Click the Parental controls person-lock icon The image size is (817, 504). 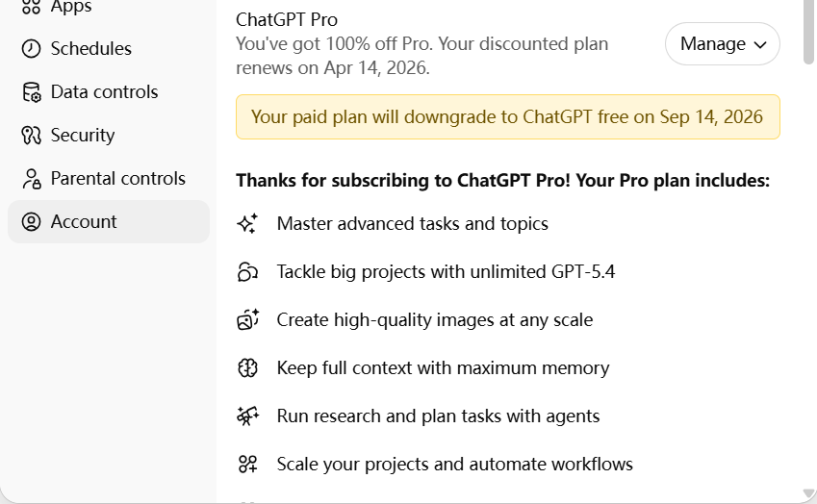[x=31, y=179]
